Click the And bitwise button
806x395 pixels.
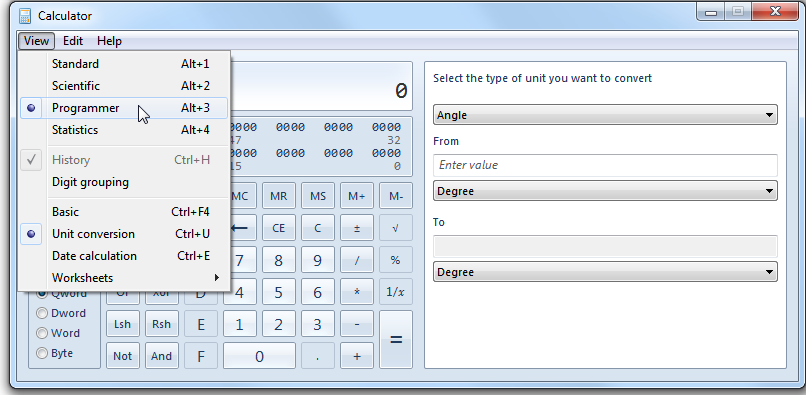coord(161,356)
